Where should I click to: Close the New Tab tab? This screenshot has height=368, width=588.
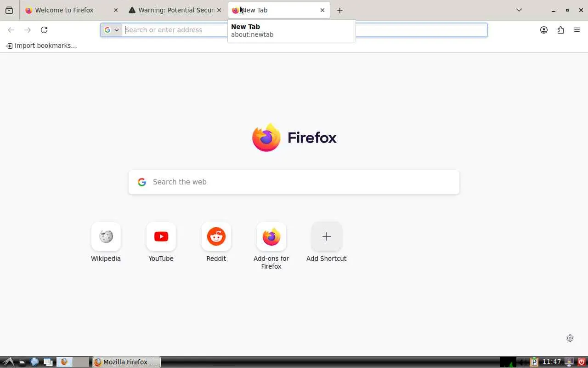pos(322,10)
